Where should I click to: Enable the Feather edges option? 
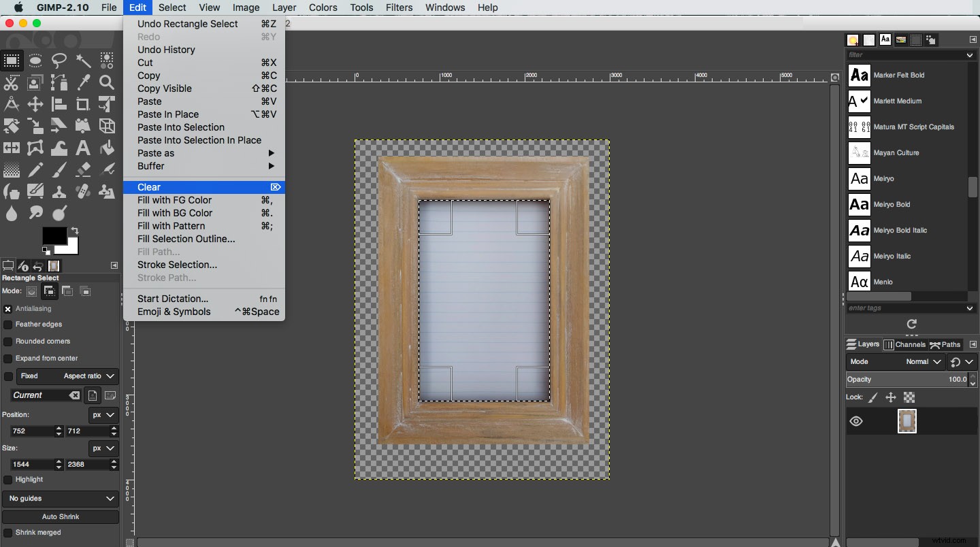(8, 325)
